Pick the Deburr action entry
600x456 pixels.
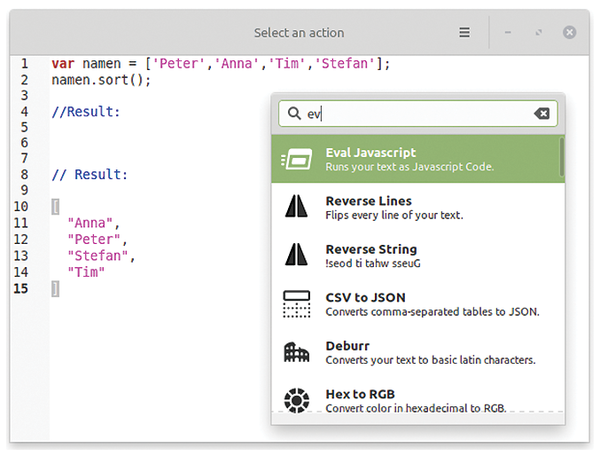pyautogui.click(x=418, y=352)
